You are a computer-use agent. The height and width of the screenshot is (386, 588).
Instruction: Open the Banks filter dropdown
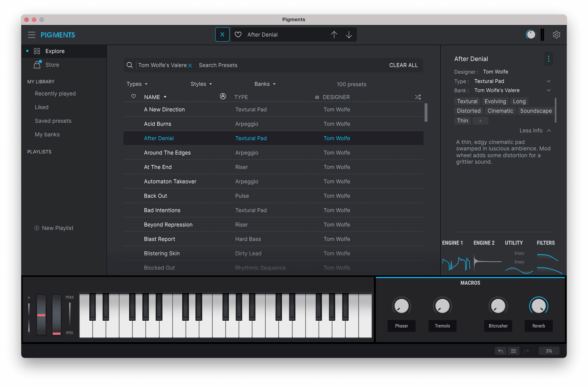pyautogui.click(x=265, y=84)
